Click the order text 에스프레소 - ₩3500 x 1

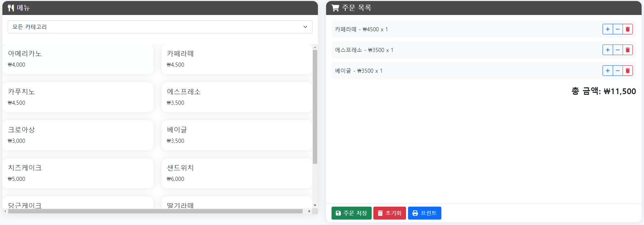point(364,50)
